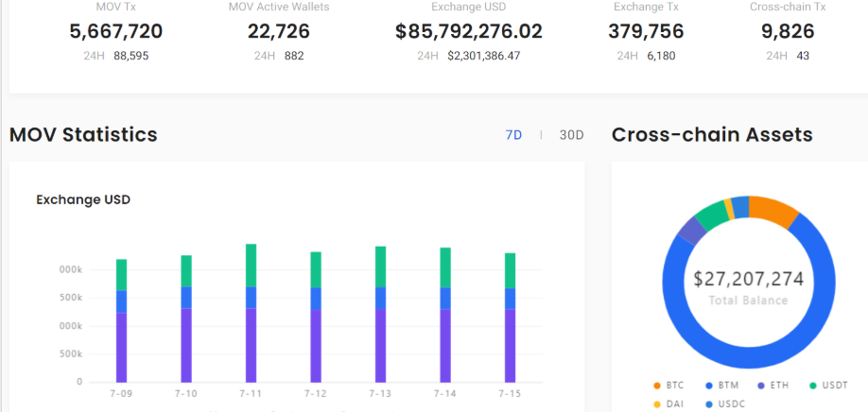Click the 7-09 bar in Exchange USD chart
The image size is (868, 412).
point(121,320)
